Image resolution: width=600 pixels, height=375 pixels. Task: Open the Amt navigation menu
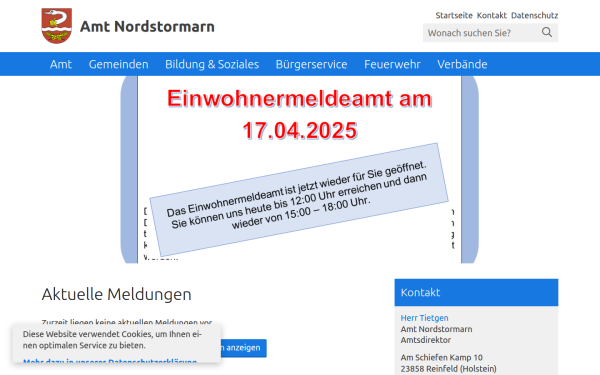coord(61,64)
